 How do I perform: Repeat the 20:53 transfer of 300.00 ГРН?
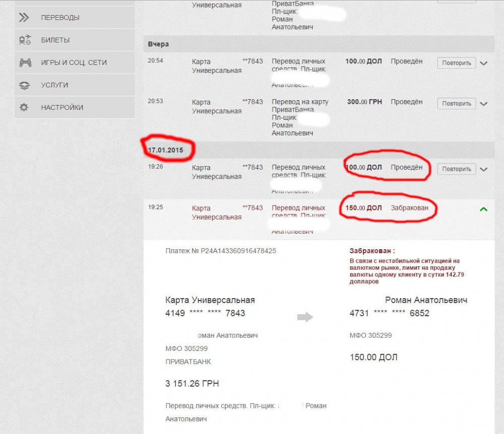[x=457, y=103]
